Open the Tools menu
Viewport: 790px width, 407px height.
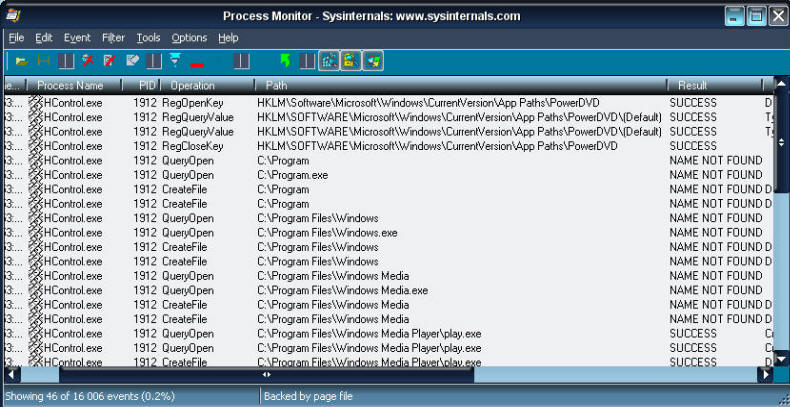click(148, 38)
